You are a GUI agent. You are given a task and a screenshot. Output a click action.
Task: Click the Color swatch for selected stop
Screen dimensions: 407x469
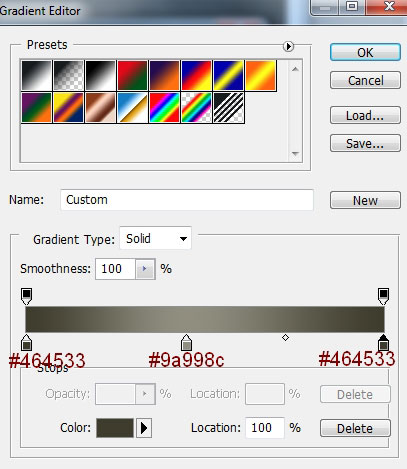(115, 428)
